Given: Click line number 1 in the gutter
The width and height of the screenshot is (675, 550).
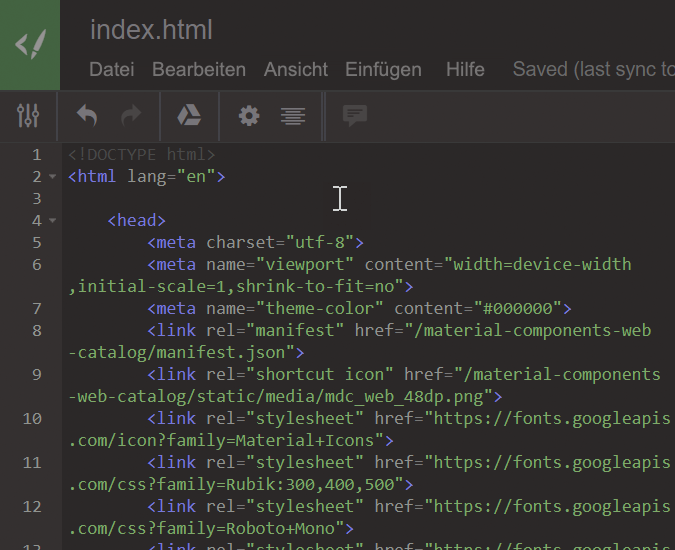Looking at the screenshot, I should coord(37,154).
